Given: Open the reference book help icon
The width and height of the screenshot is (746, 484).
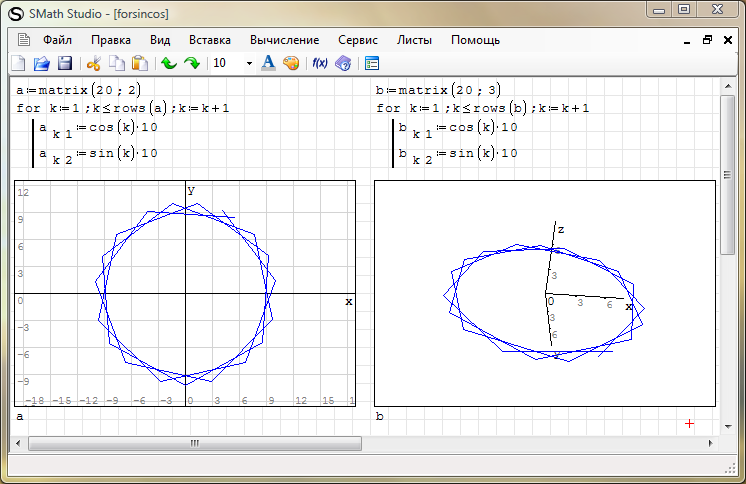Looking at the screenshot, I should [343, 63].
